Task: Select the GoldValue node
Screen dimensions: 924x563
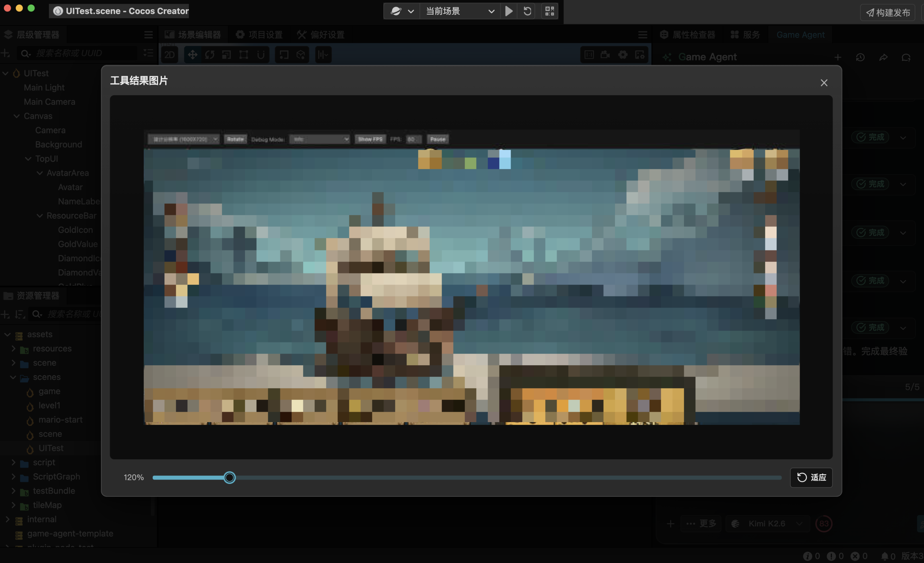Action: click(x=78, y=244)
